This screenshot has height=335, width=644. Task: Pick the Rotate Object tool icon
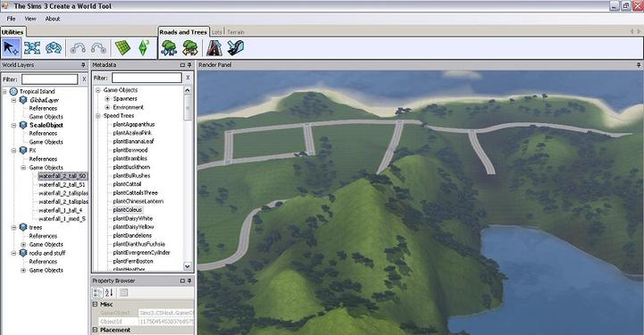click(54, 48)
